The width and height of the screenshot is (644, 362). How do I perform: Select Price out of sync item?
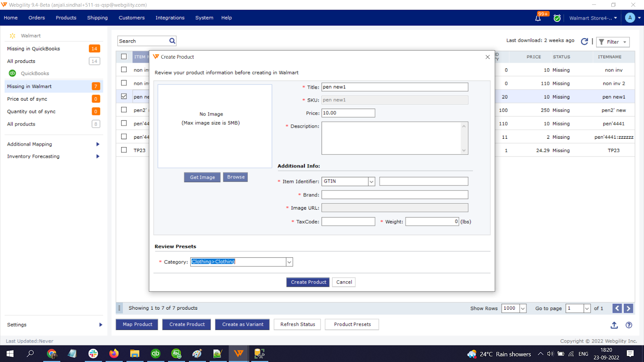tap(53, 99)
